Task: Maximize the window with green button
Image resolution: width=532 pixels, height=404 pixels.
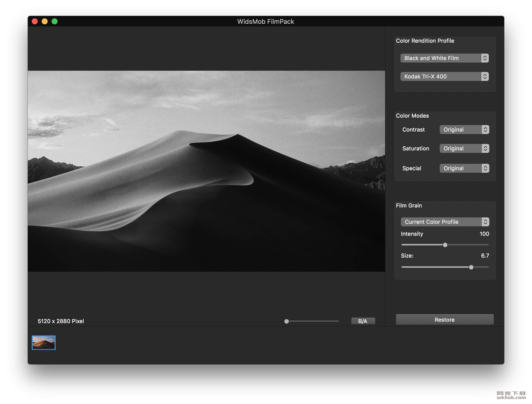Action: (x=55, y=21)
